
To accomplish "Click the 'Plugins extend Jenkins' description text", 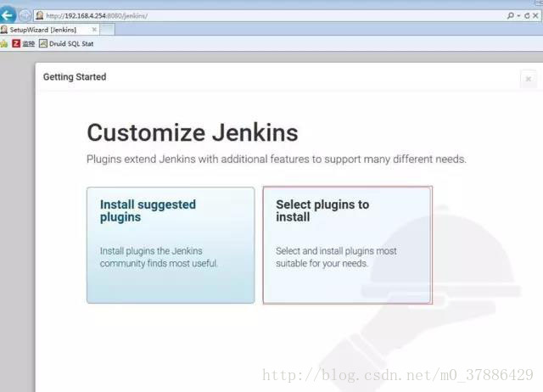I will (x=277, y=160).
